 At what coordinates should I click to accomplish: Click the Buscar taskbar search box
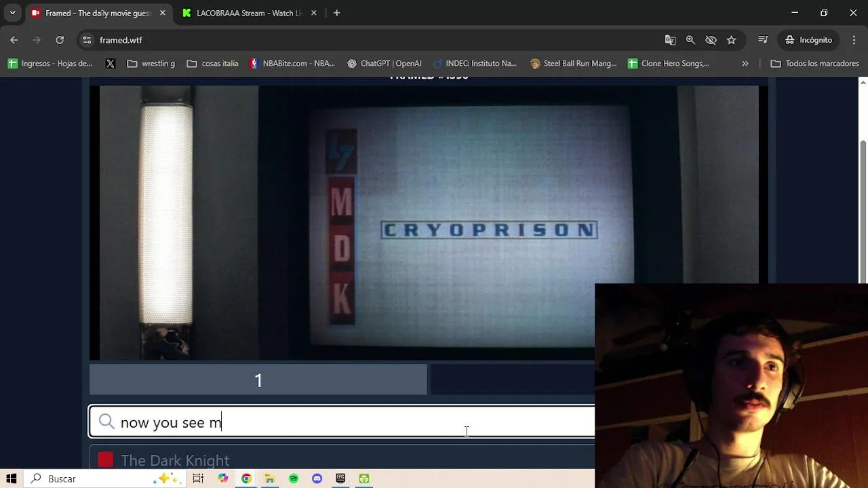pos(105,479)
